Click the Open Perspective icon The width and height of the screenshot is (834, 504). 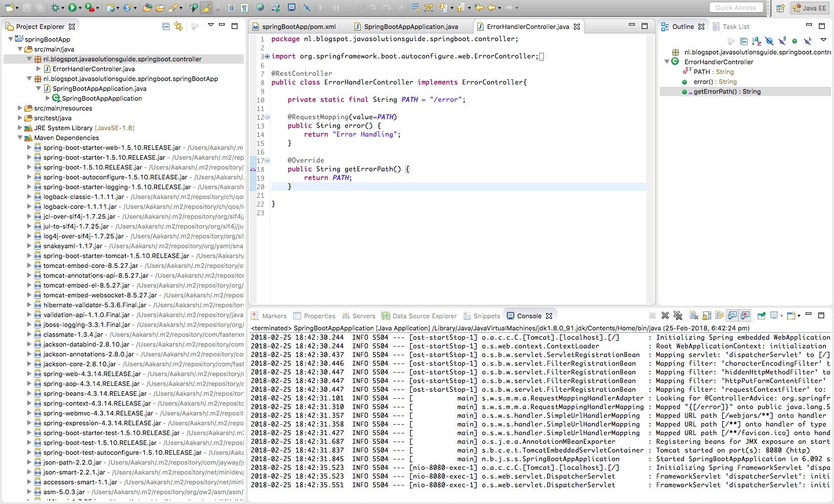(x=780, y=8)
